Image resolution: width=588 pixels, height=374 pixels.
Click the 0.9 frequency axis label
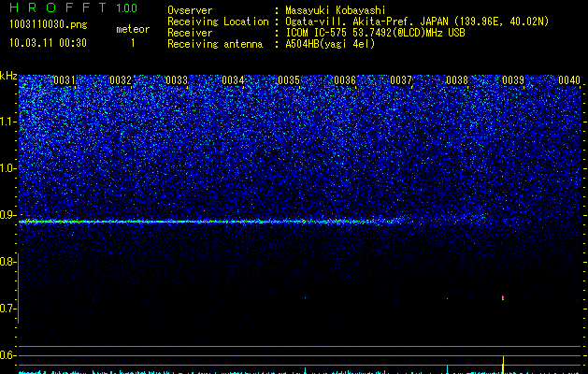point(7,215)
